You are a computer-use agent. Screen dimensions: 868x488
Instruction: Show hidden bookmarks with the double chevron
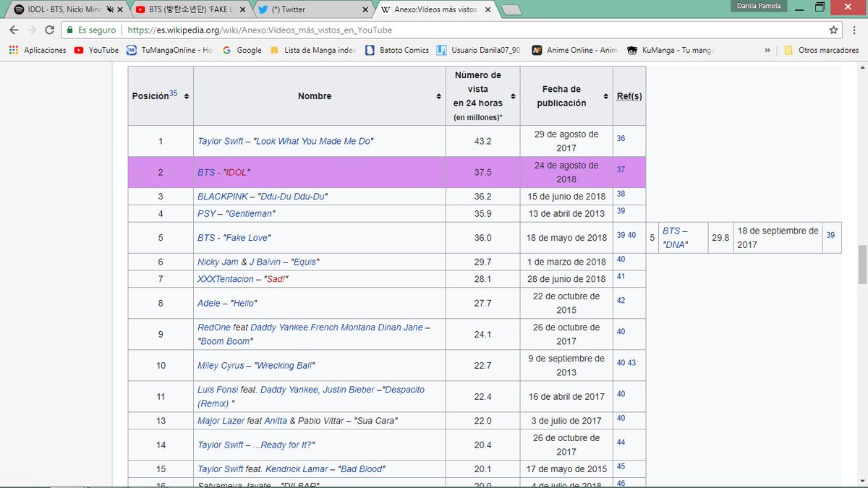[x=767, y=50]
